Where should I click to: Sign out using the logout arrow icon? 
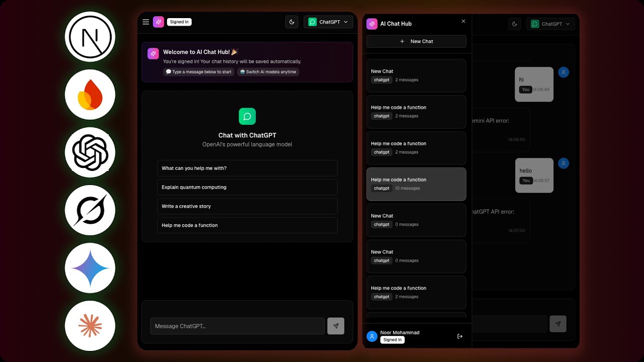460,336
